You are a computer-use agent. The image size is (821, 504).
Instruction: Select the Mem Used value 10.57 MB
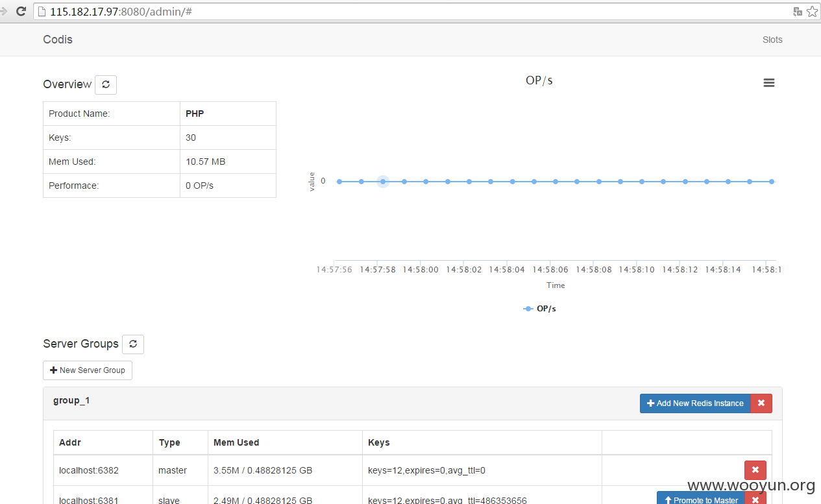pos(206,162)
